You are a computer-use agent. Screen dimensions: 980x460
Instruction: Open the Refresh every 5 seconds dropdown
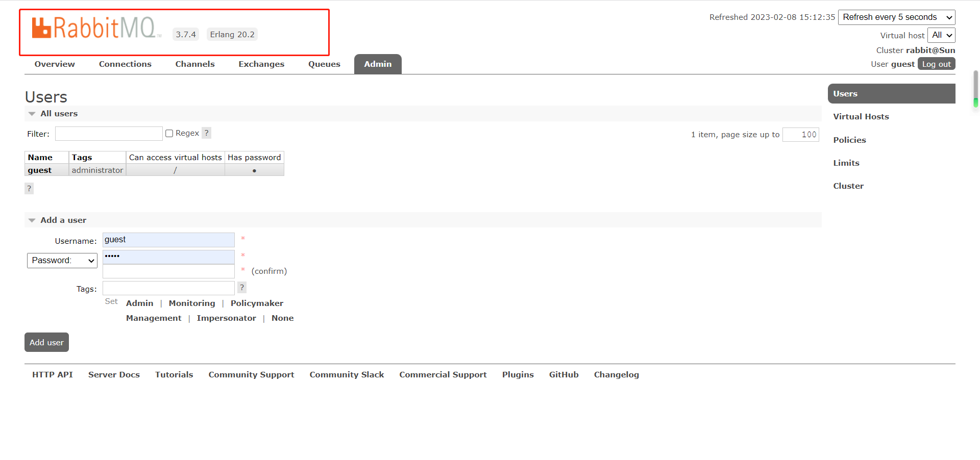click(x=896, y=17)
